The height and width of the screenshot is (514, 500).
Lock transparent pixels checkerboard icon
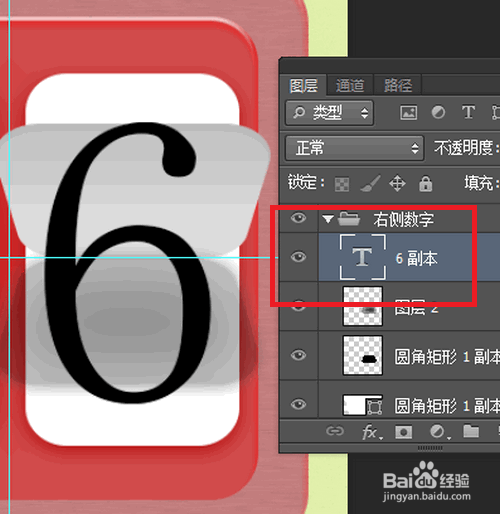(x=342, y=184)
